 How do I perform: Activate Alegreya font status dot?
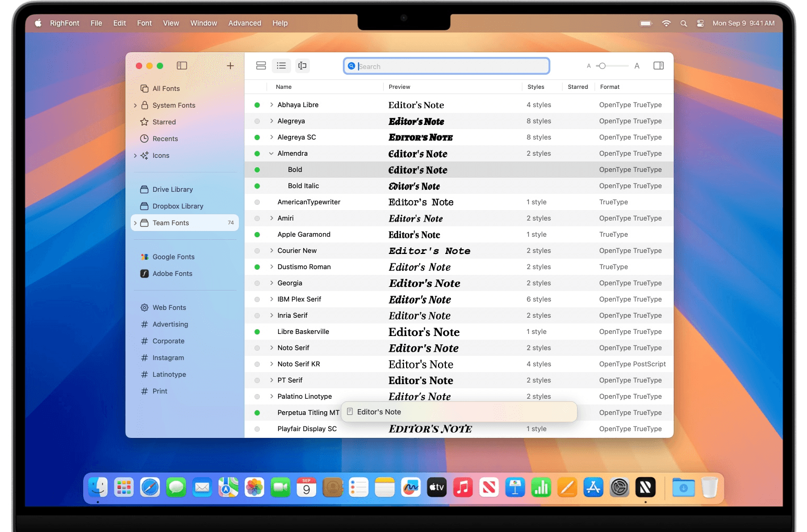click(257, 121)
